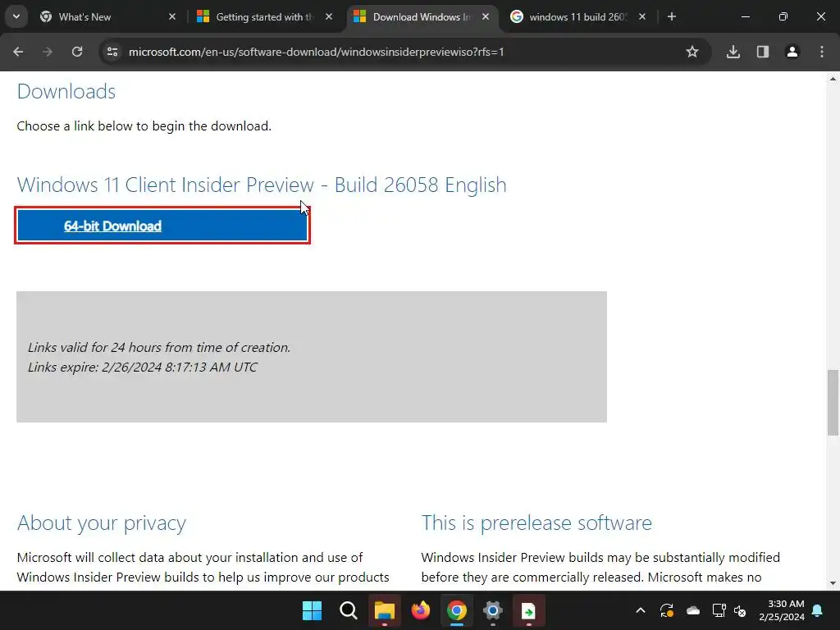Screen dimensions: 840x630
Task: Click scrollbar down arrow
Action: [833, 583]
